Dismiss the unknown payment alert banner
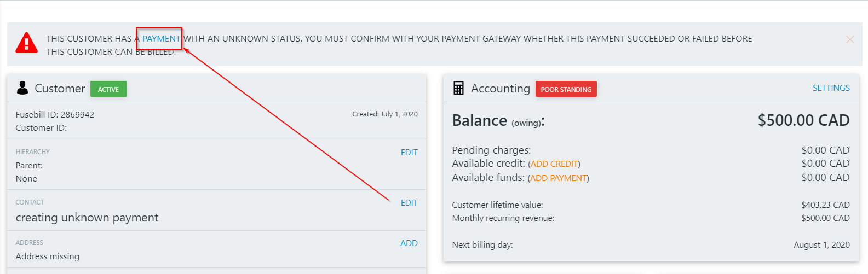 850,39
